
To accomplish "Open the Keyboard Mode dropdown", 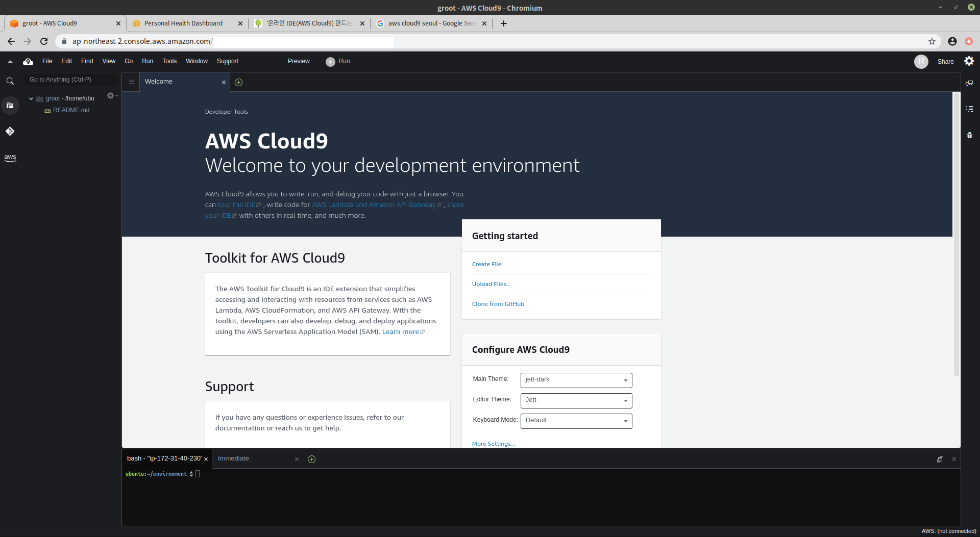I will pos(576,421).
